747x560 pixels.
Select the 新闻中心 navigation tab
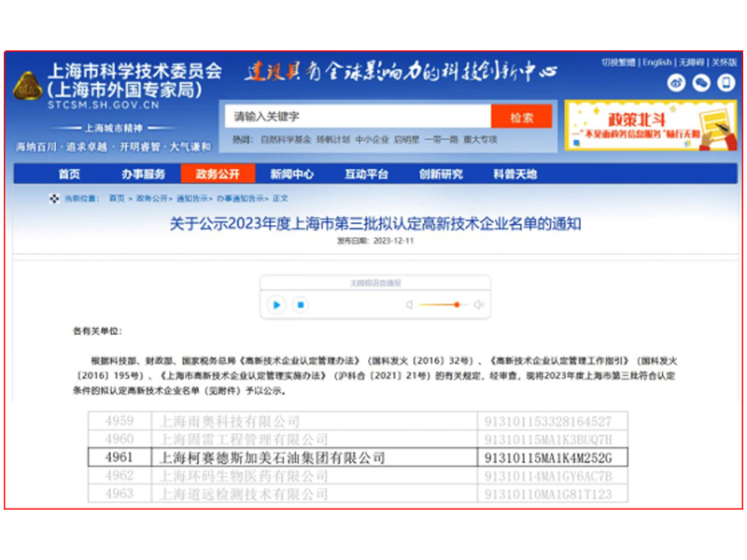click(291, 175)
